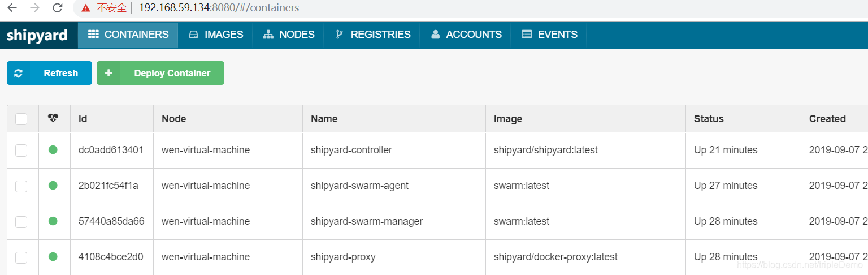Viewport: 868px width, 275px height.
Task: Click the shipyard logo
Action: [x=37, y=35]
